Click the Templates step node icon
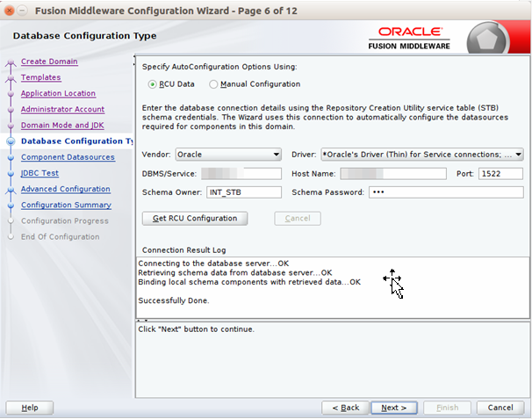 [11, 78]
